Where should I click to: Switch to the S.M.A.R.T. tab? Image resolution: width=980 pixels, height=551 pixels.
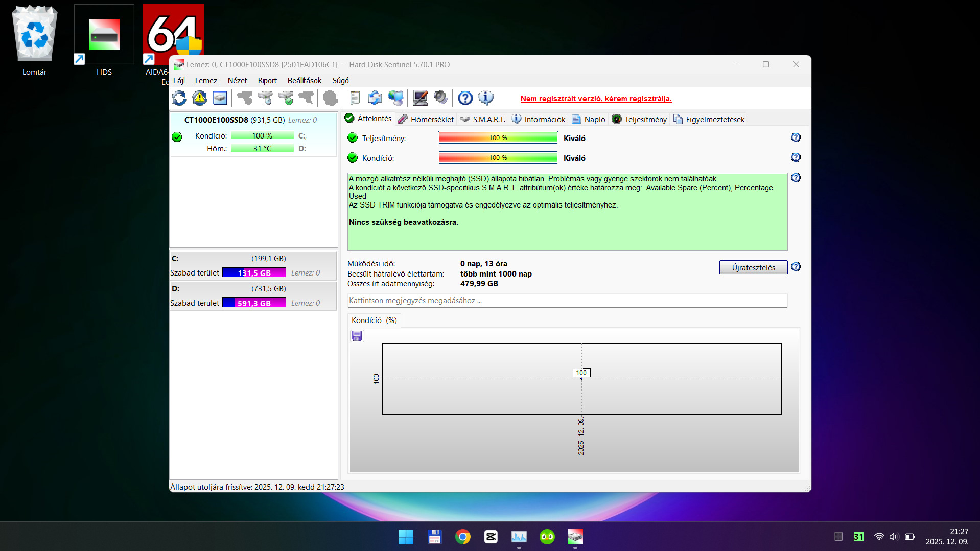click(483, 119)
